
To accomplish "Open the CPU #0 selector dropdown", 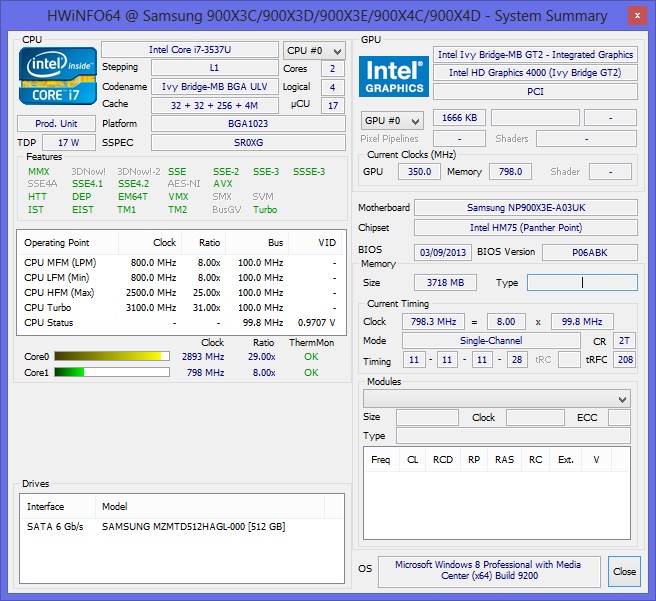I will click(314, 51).
